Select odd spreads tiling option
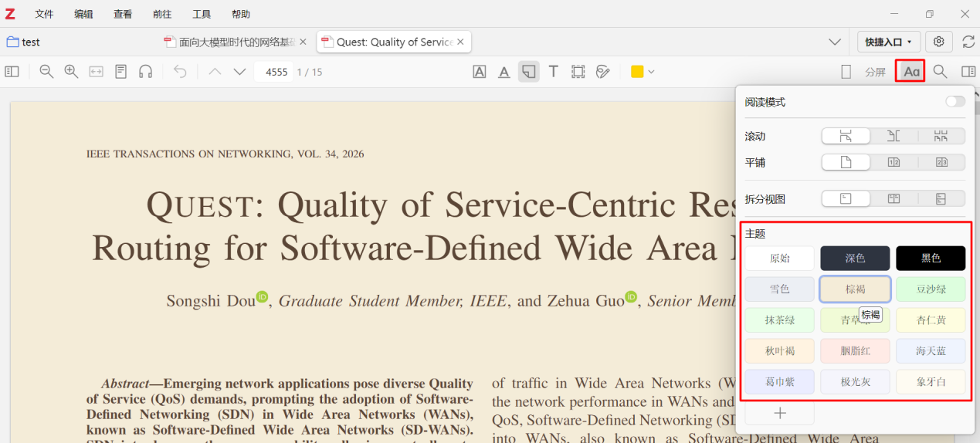This screenshot has width=980, height=443. pos(894,162)
